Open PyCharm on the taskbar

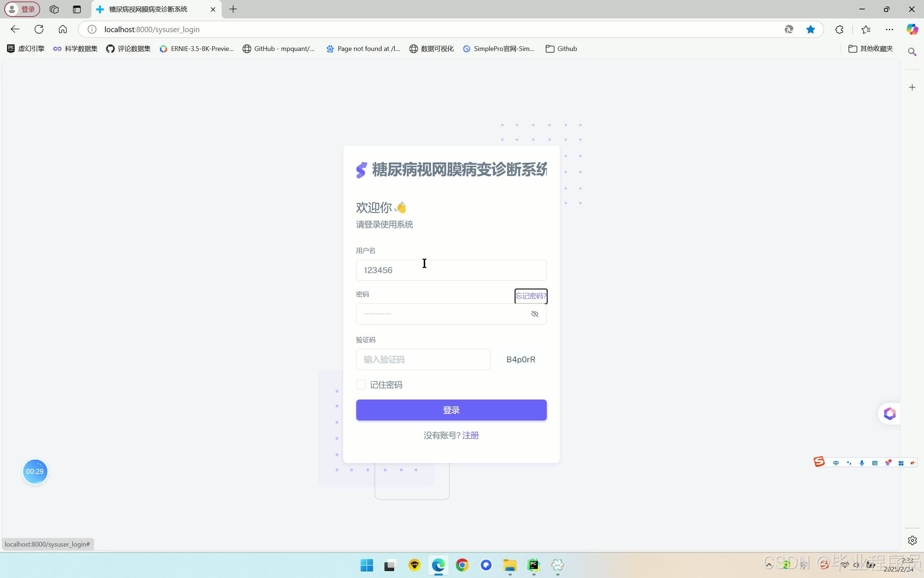(x=534, y=565)
